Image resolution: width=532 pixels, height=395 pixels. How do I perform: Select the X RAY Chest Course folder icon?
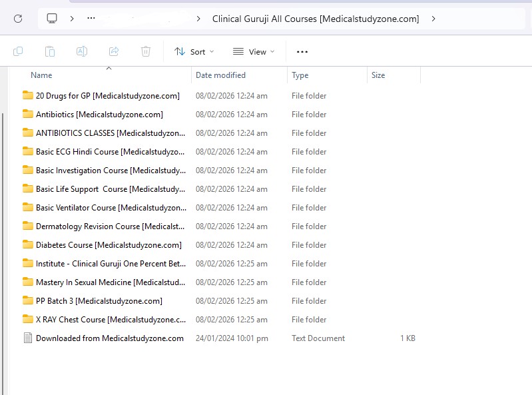28,319
